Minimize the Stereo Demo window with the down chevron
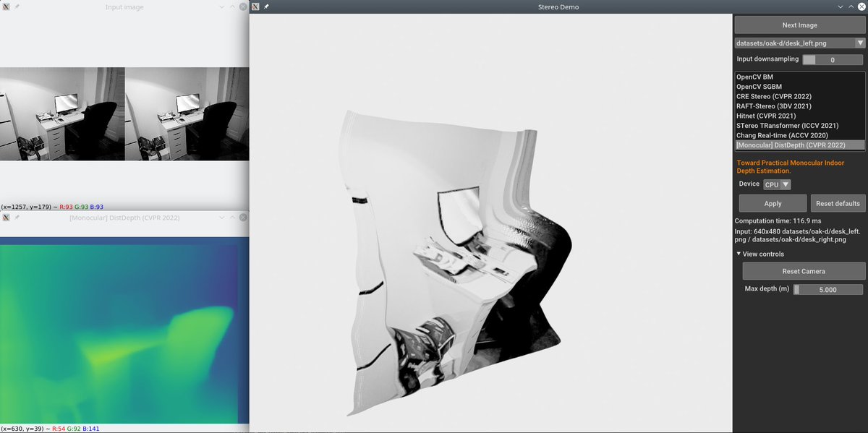The image size is (868, 433). click(840, 7)
